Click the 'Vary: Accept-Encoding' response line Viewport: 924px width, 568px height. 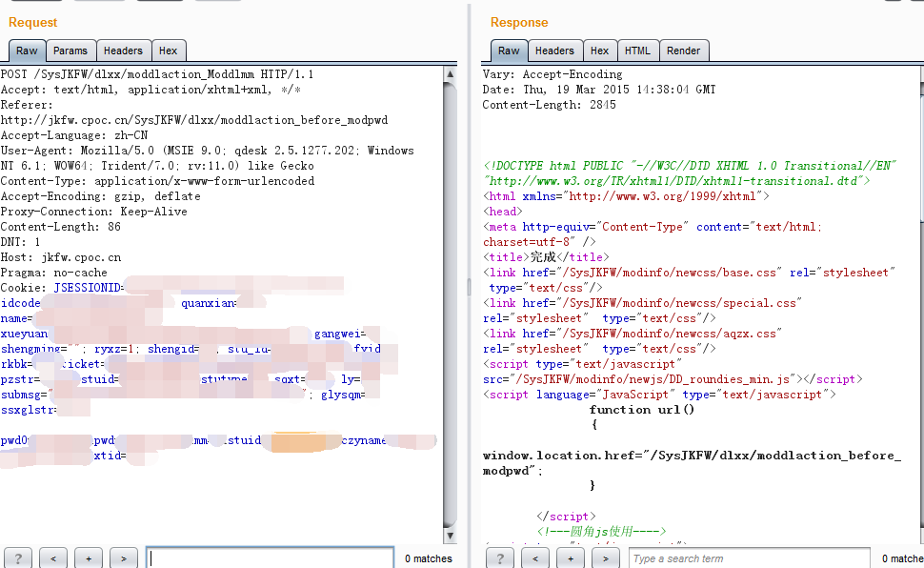point(552,74)
